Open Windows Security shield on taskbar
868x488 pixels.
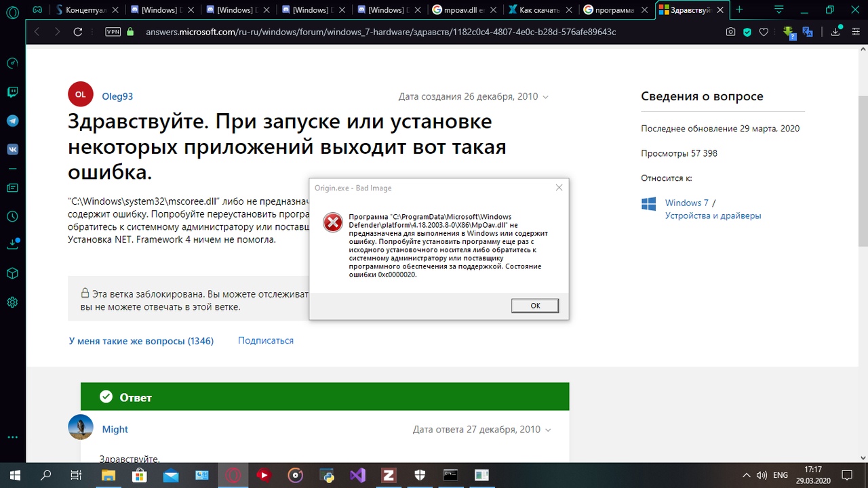tap(420, 475)
